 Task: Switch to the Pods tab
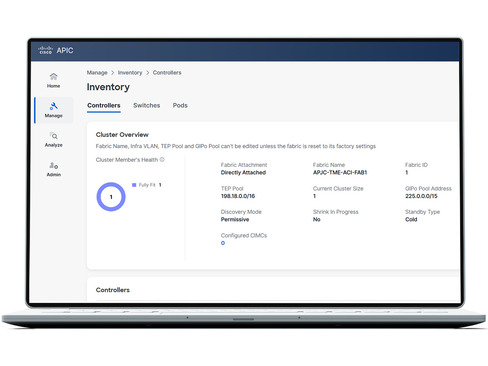pyautogui.click(x=180, y=105)
